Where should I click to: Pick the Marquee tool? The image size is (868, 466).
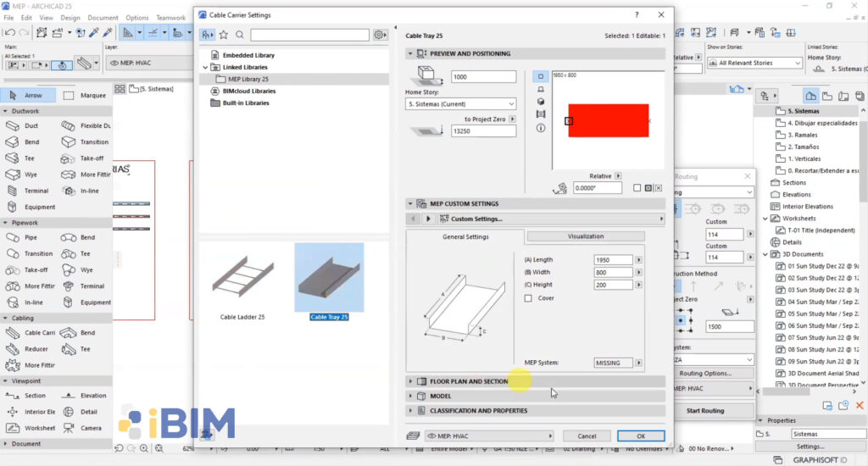(x=84, y=95)
